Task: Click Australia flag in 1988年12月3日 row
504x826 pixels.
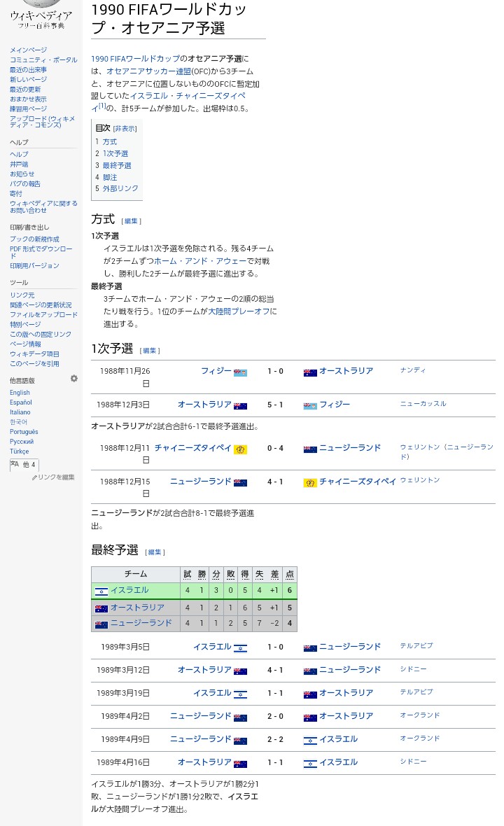Action: 240,406
